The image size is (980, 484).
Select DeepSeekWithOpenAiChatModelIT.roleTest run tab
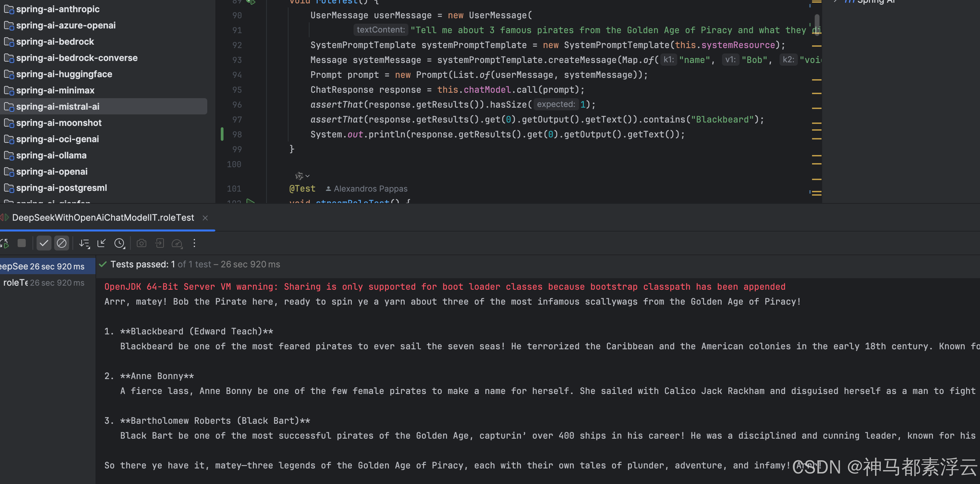click(103, 218)
